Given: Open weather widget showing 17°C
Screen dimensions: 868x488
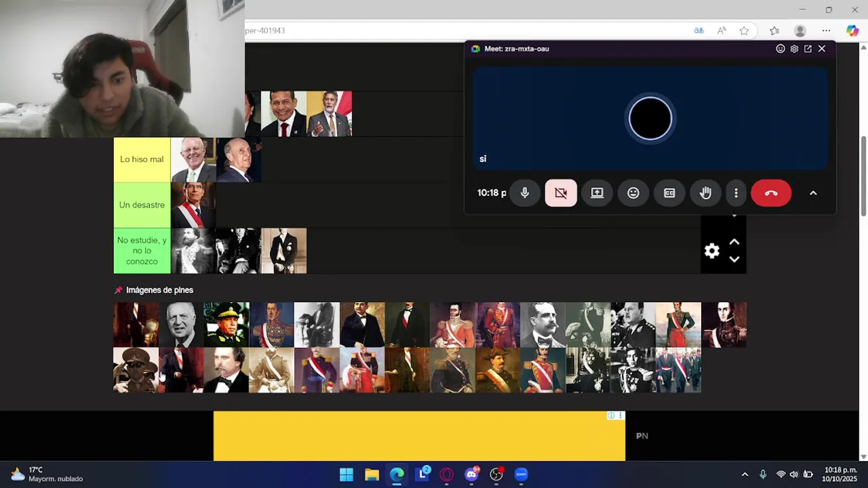Looking at the screenshot, I should coord(47,474).
